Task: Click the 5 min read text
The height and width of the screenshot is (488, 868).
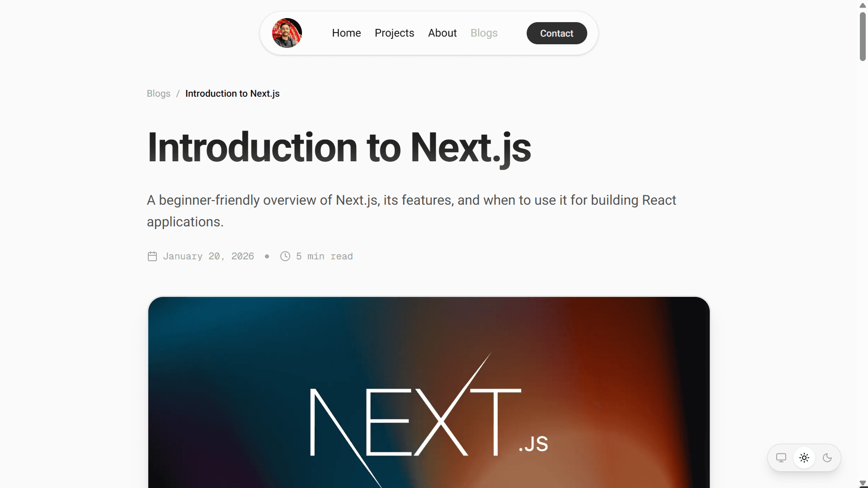Action: (x=324, y=256)
